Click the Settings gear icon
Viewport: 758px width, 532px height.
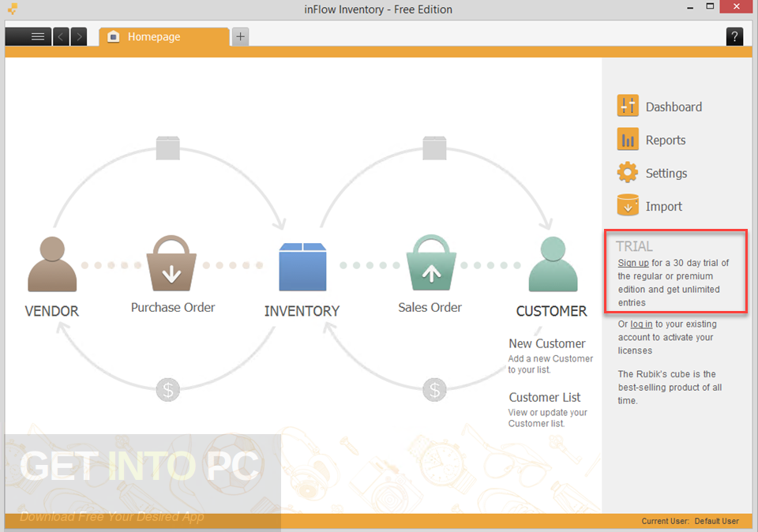628,172
